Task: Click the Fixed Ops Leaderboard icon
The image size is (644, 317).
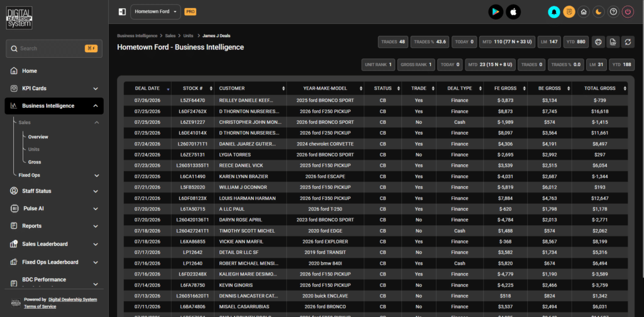Action: (x=14, y=262)
